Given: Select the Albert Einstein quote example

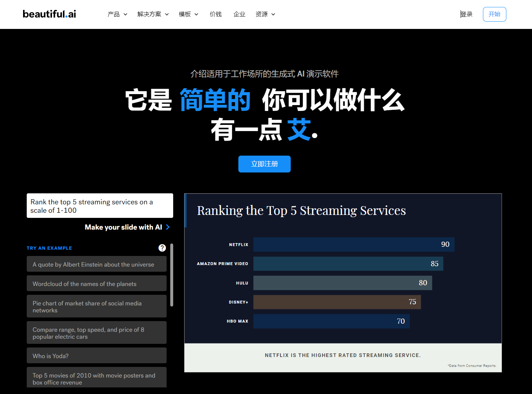Looking at the screenshot, I should coord(96,264).
